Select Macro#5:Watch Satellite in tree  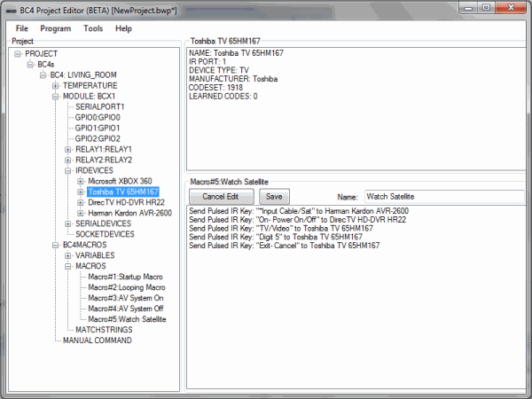click(x=127, y=319)
